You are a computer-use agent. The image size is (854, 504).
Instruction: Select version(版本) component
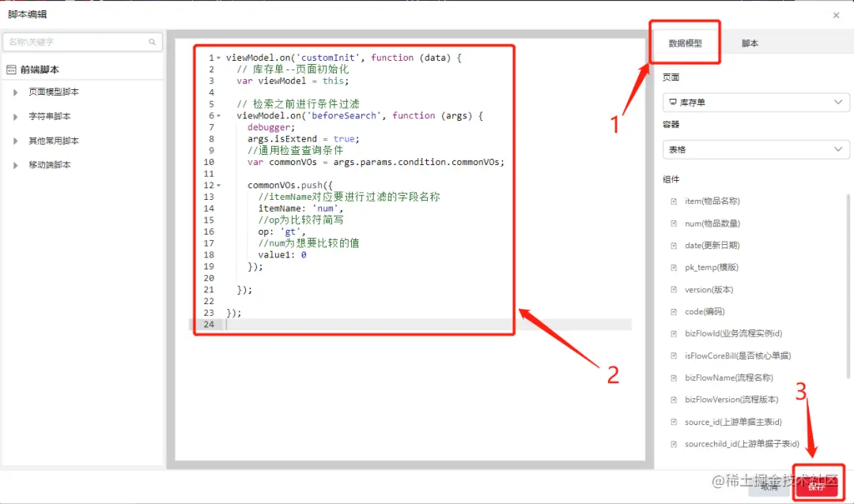pyautogui.click(x=709, y=290)
